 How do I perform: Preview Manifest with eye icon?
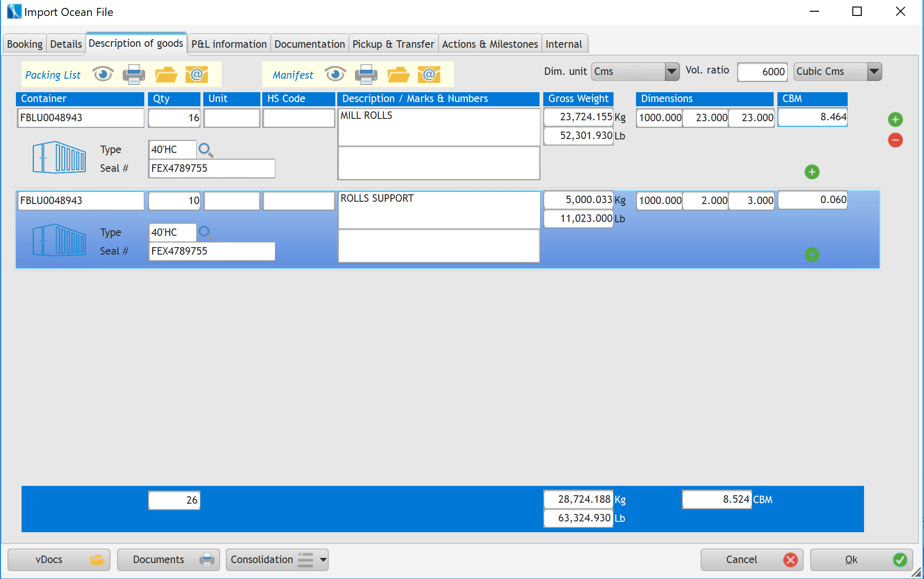(335, 74)
